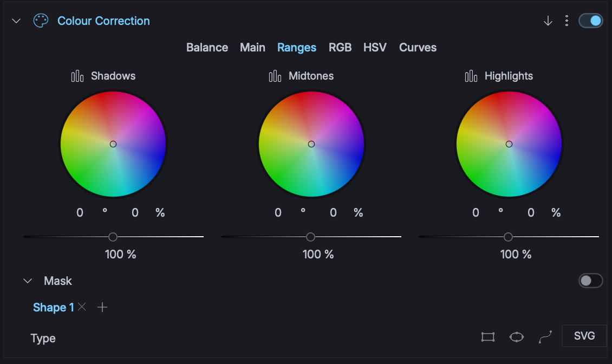Click the Type label
This screenshot has width=612, height=364.
coord(43,338)
